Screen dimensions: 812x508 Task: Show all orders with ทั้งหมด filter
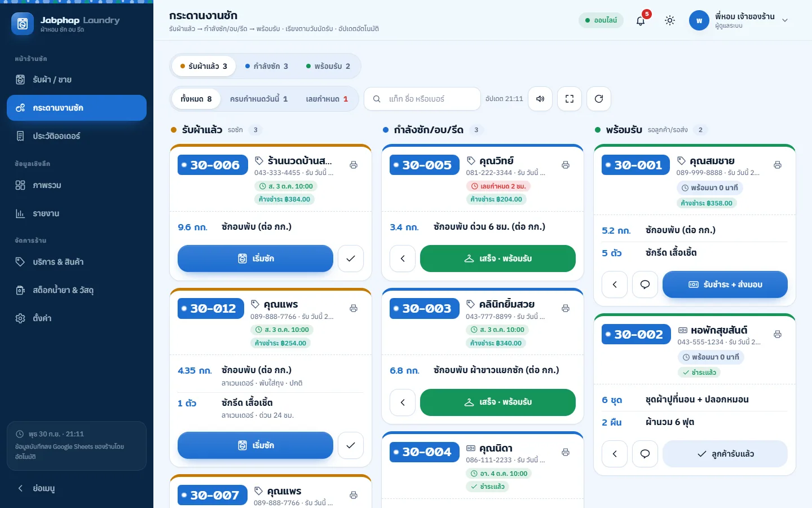pyautogui.click(x=196, y=99)
